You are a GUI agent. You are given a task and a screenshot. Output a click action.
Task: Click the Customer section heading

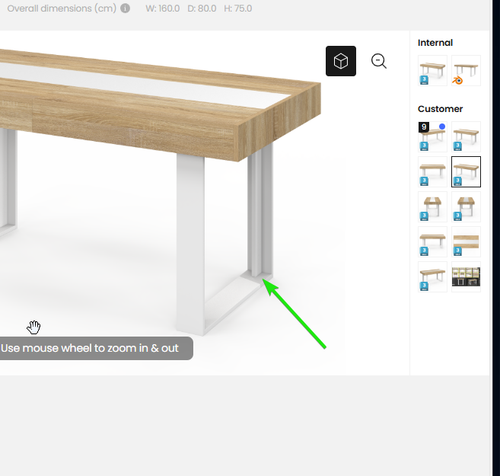pyautogui.click(x=440, y=109)
